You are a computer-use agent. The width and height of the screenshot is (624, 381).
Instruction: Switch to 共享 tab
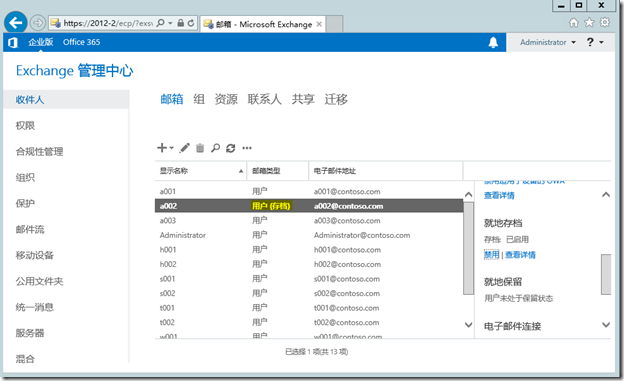click(303, 99)
